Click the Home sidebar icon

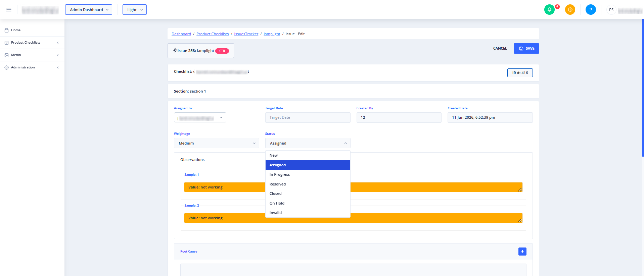click(6, 30)
